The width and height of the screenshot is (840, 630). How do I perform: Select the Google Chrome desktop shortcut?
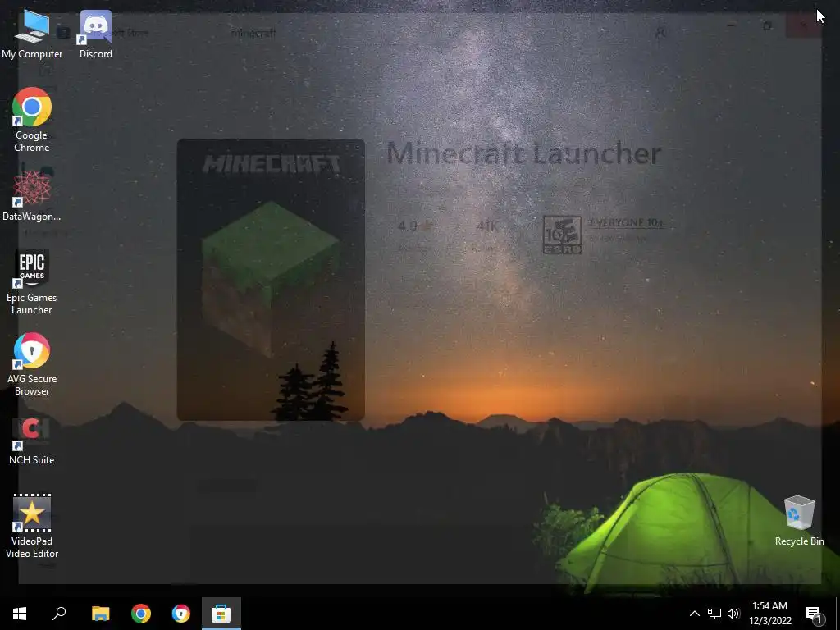coord(32,120)
